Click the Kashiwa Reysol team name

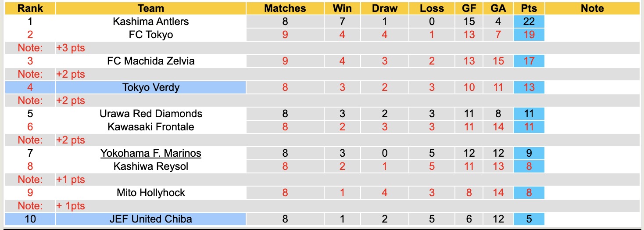click(150, 166)
